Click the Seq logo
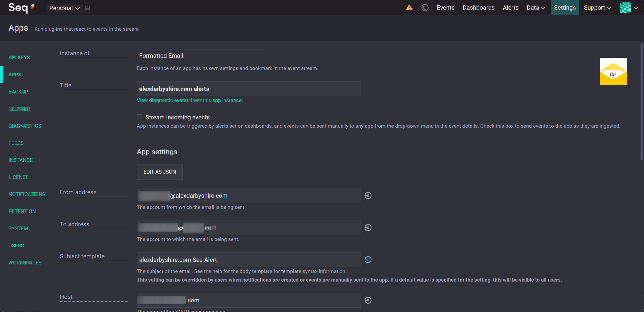Screen dimensions: 644x312 (21, 7)
